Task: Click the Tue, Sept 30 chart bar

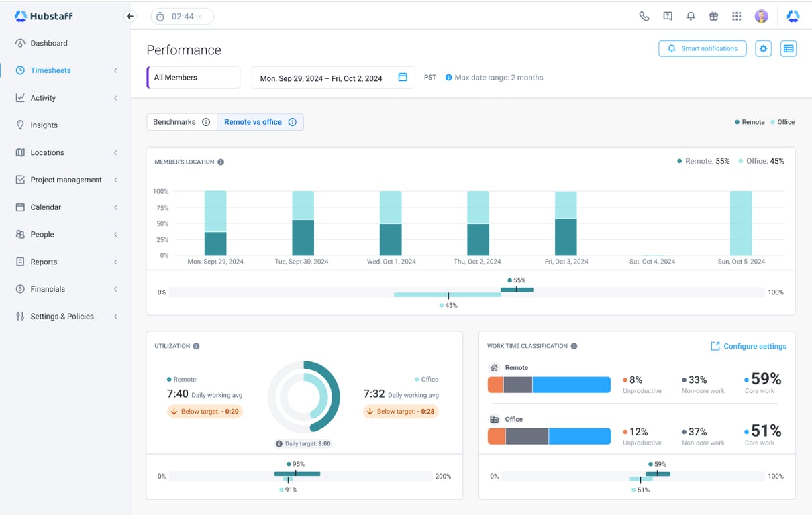Action: [x=303, y=224]
